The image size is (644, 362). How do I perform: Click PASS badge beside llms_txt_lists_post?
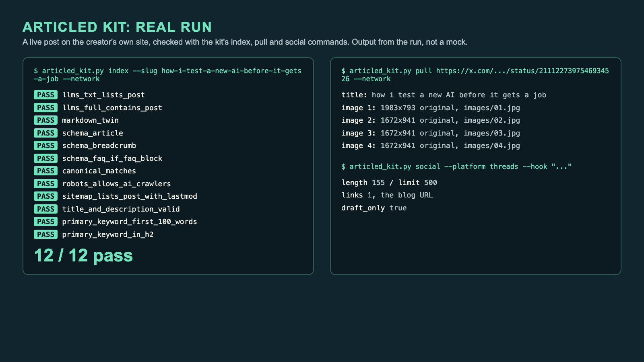pos(46,95)
